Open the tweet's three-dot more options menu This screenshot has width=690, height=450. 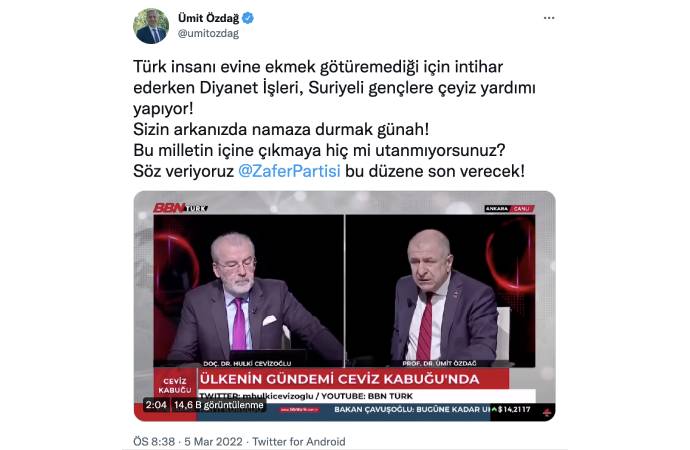[549, 18]
